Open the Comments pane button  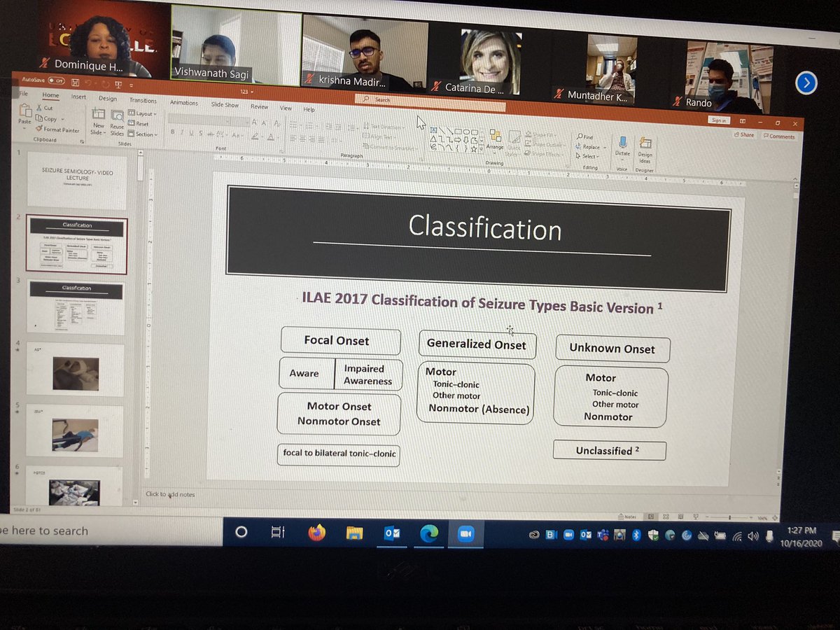point(778,136)
